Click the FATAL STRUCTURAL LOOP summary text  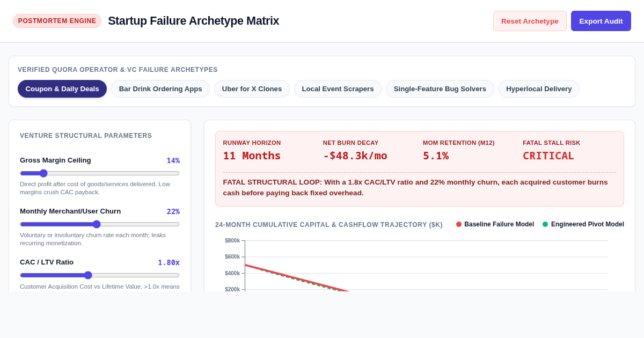(x=419, y=187)
